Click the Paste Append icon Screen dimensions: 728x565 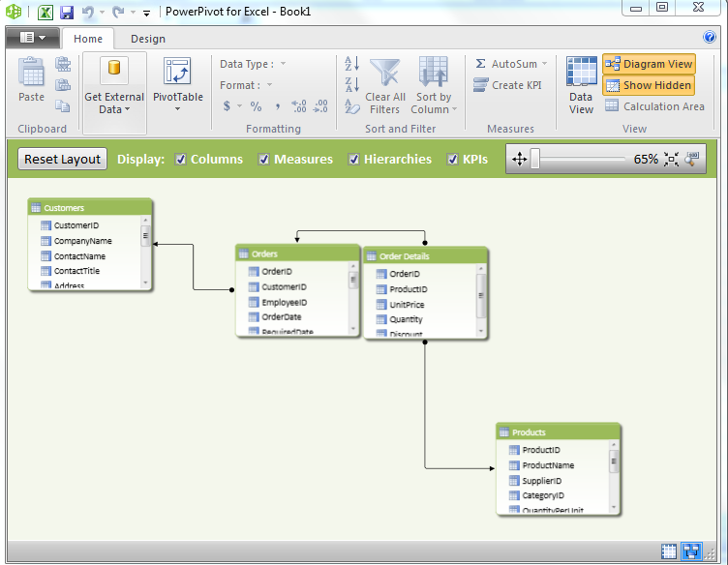pyautogui.click(x=63, y=64)
